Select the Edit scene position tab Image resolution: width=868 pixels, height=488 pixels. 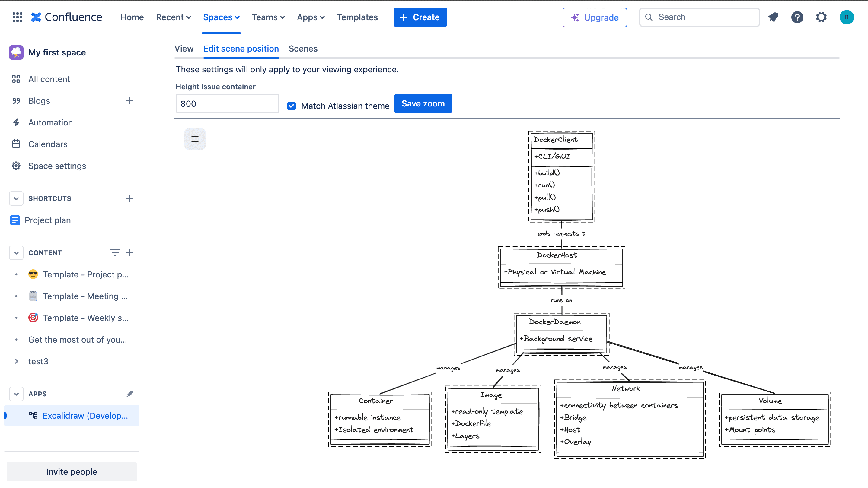pos(241,49)
